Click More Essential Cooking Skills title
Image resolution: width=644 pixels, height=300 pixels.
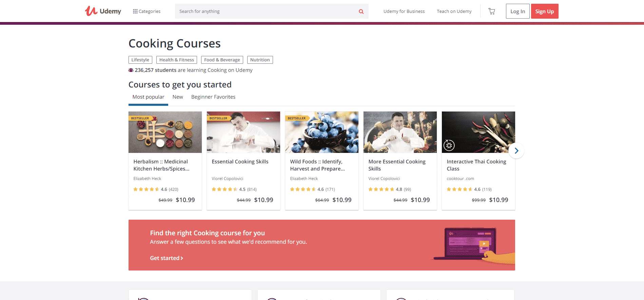coord(397,165)
